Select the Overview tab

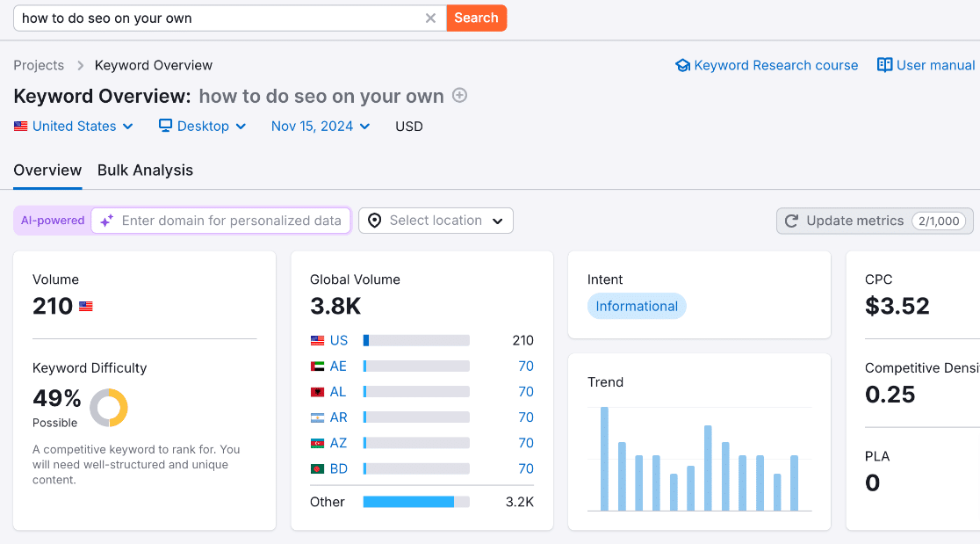[x=47, y=170]
